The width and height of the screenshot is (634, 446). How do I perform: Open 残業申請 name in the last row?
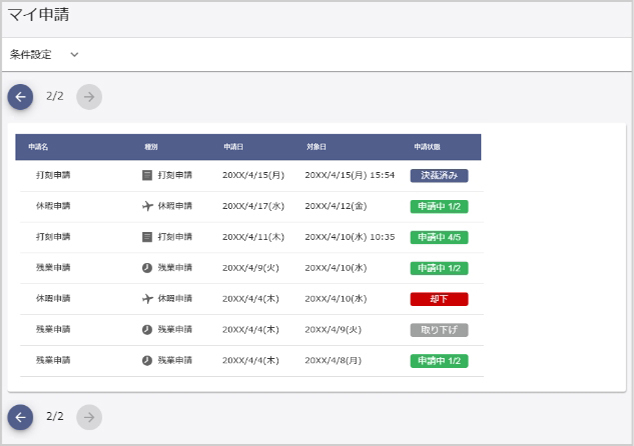53,360
